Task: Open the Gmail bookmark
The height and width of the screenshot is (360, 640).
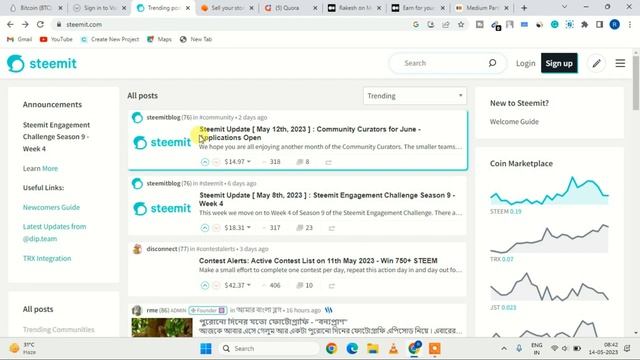Action: [x=19, y=39]
